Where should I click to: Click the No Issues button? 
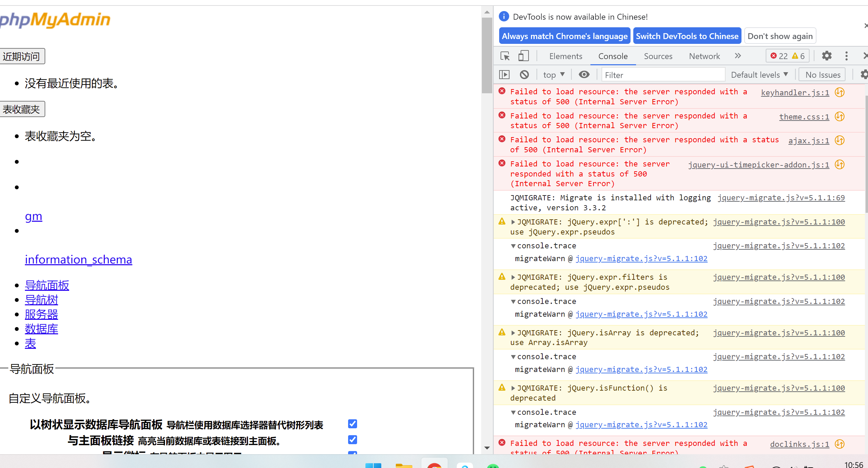click(x=822, y=75)
